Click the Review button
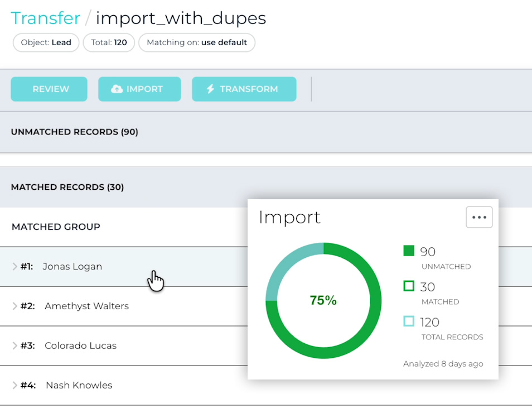Viewport: 532px width, 413px height. coord(49,89)
